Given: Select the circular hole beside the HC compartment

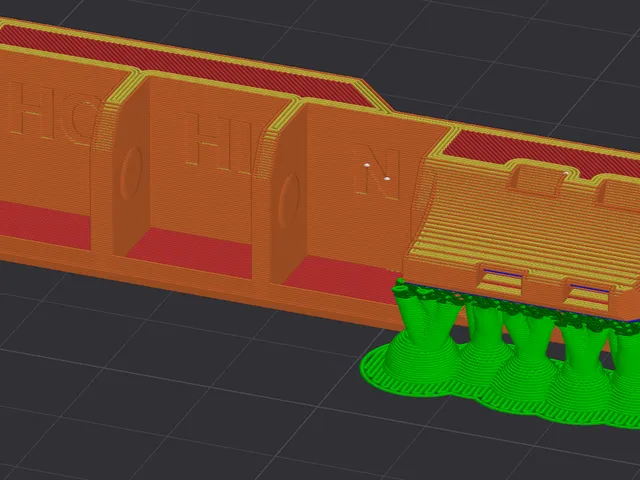Looking at the screenshot, I should tap(131, 173).
